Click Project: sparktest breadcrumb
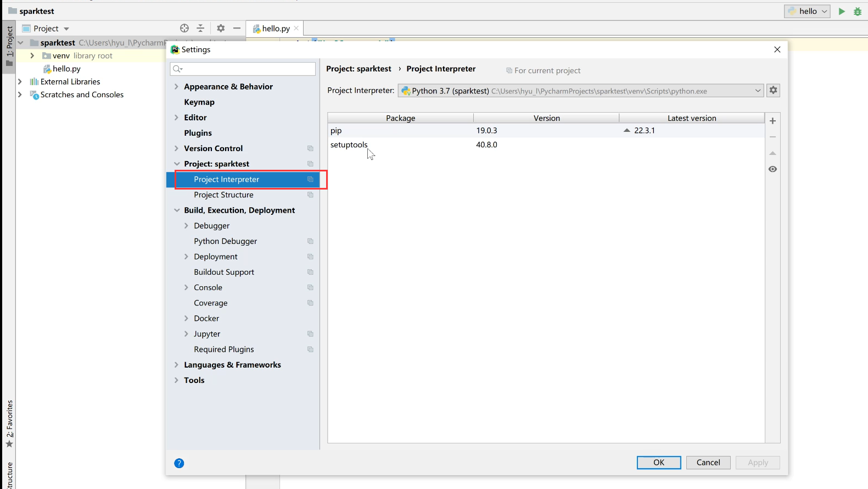The width and height of the screenshot is (868, 489). click(x=359, y=69)
